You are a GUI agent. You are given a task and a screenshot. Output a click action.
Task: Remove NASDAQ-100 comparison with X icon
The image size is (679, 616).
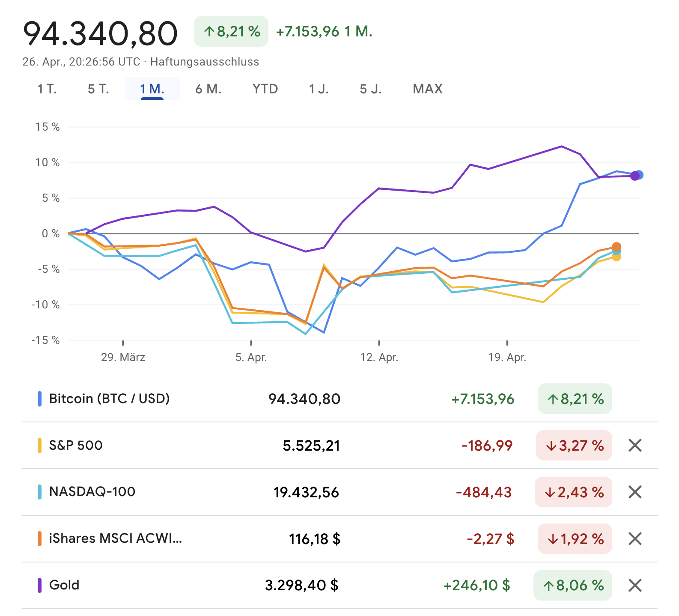635,492
